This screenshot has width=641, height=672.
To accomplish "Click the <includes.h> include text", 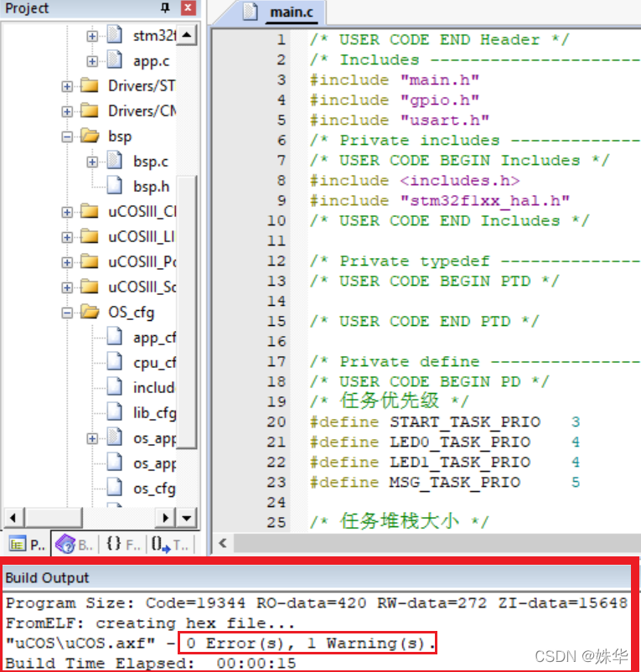I will (x=460, y=181).
